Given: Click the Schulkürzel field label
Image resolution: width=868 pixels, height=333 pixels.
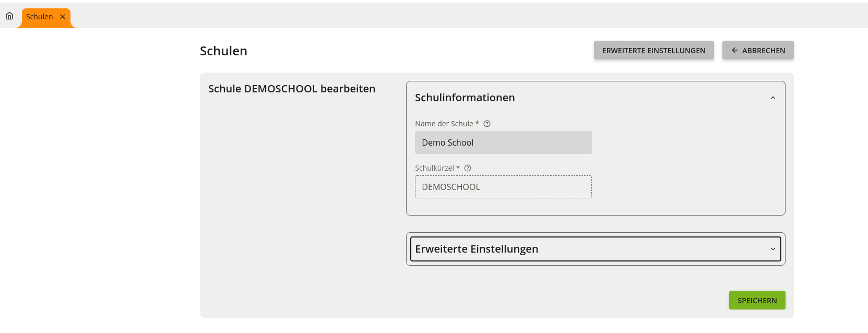Looking at the screenshot, I should click(435, 168).
